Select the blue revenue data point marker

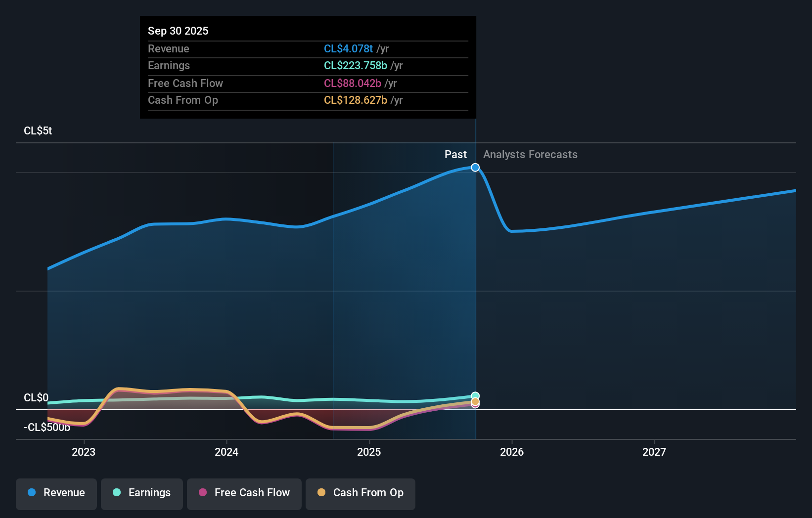pyautogui.click(x=475, y=168)
